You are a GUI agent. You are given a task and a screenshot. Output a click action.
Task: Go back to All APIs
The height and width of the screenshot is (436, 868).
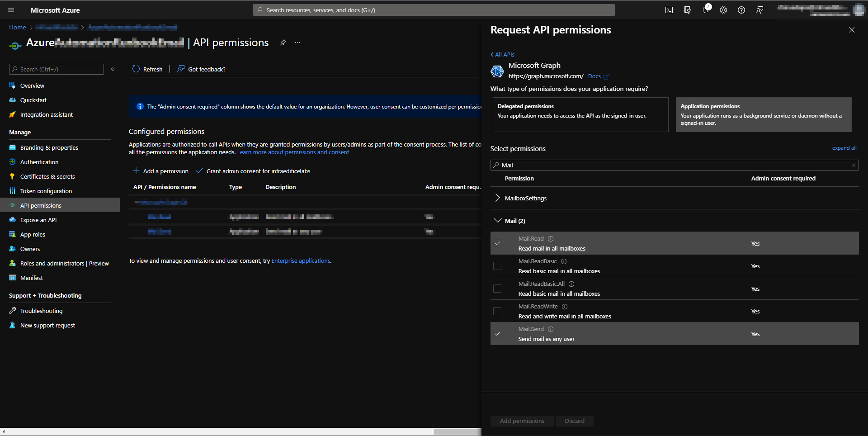[502, 54]
